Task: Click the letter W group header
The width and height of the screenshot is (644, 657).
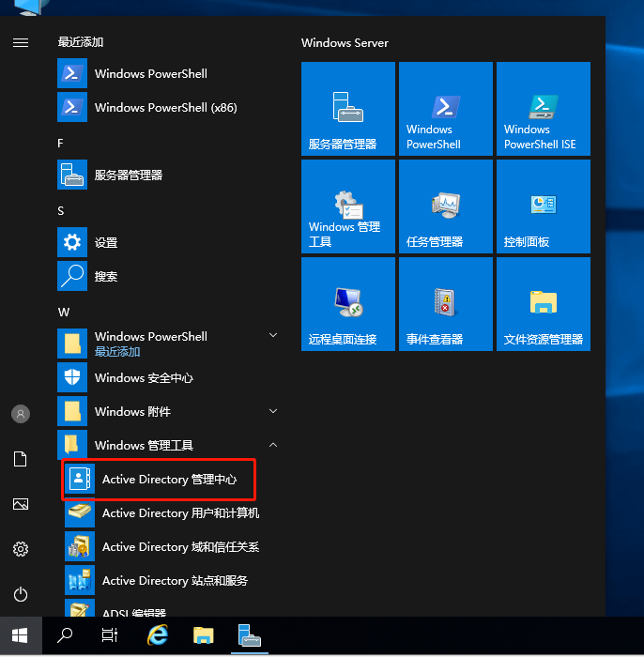Action: click(64, 313)
